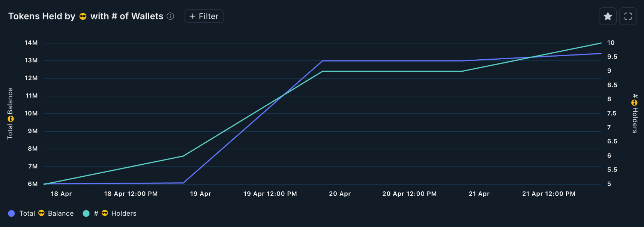This screenshot has width=644, height=227.
Task: Click the 21 Apr x-axis label
Action: (479, 194)
